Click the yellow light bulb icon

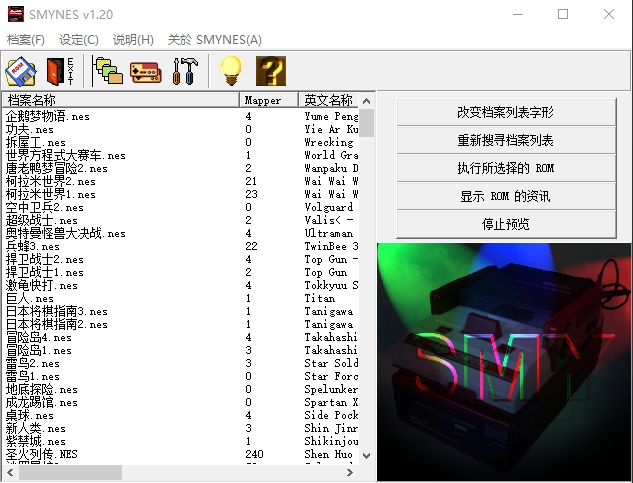pyautogui.click(x=231, y=71)
